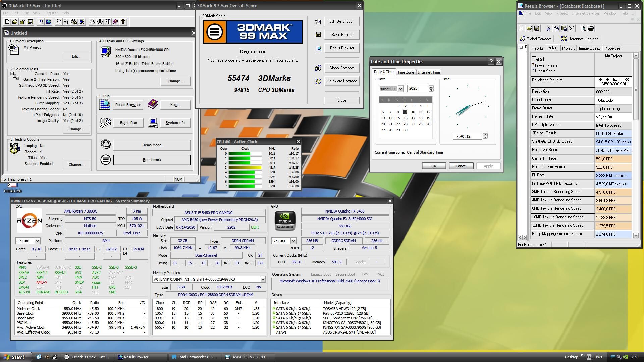Click the print preview icon in Result Browser
This screenshot has height=362, width=644.
(583, 28)
